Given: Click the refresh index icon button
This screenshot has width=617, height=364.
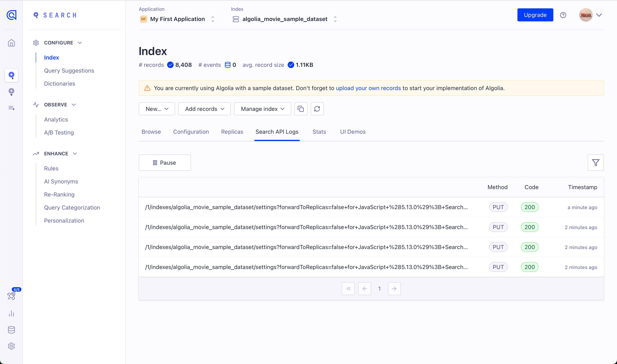Looking at the screenshot, I should (317, 109).
